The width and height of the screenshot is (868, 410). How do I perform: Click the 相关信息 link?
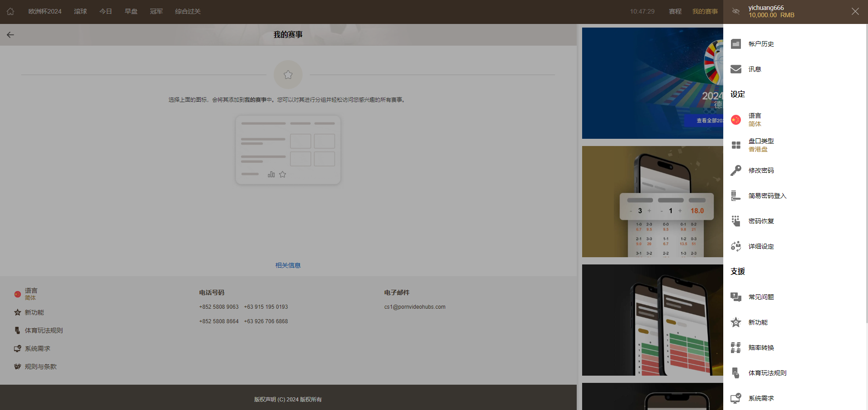288,265
